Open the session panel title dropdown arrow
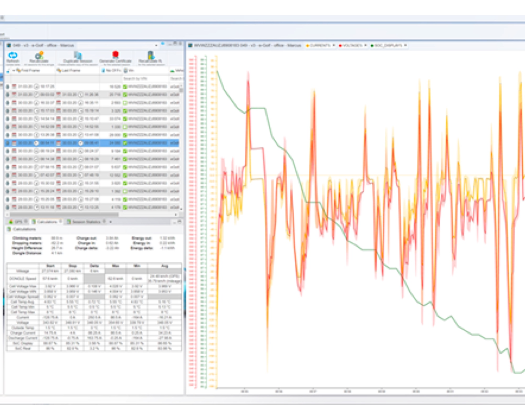Image resolution: width=525 pixels, height=420 pixels. click(x=156, y=46)
